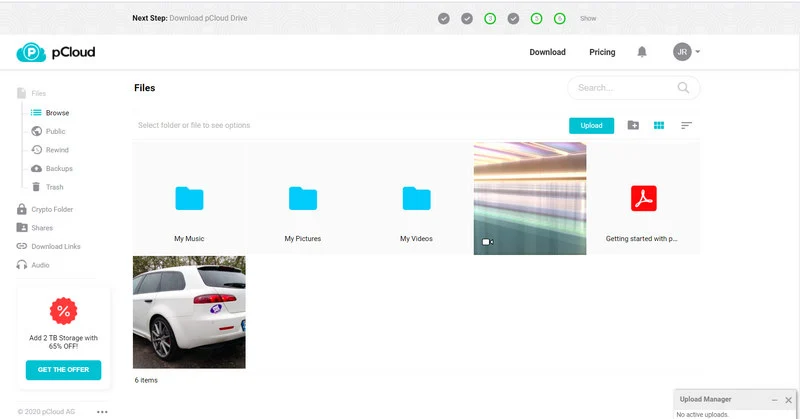
Task: Click the Pricing link in header
Action: pos(602,52)
